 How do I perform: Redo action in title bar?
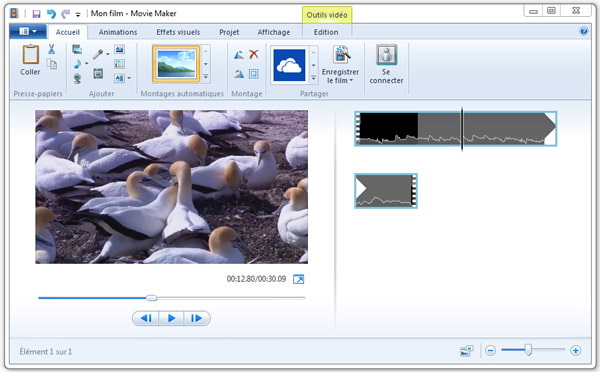coord(65,14)
